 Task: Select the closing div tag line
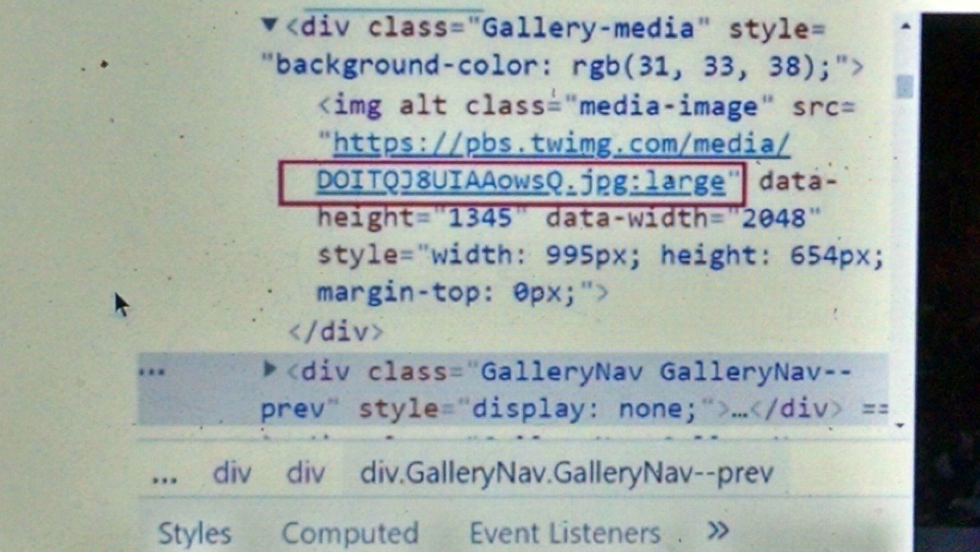(336, 332)
